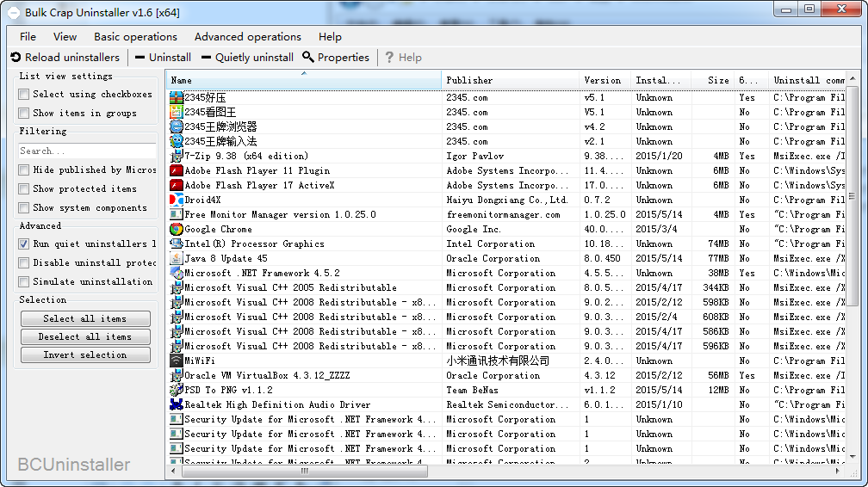This screenshot has height=487, width=868.
Task: Click the horizontal scrollbar thumb
Action: pos(305,471)
